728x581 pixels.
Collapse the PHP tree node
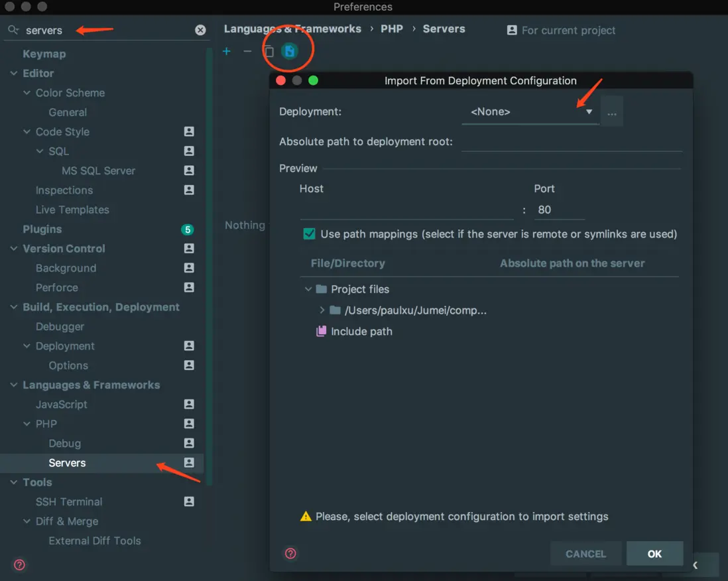pos(27,424)
